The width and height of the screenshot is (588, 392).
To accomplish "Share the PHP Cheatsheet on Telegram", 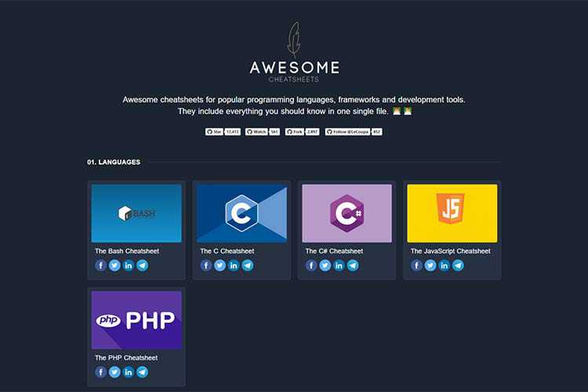I will pyautogui.click(x=142, y=372).
